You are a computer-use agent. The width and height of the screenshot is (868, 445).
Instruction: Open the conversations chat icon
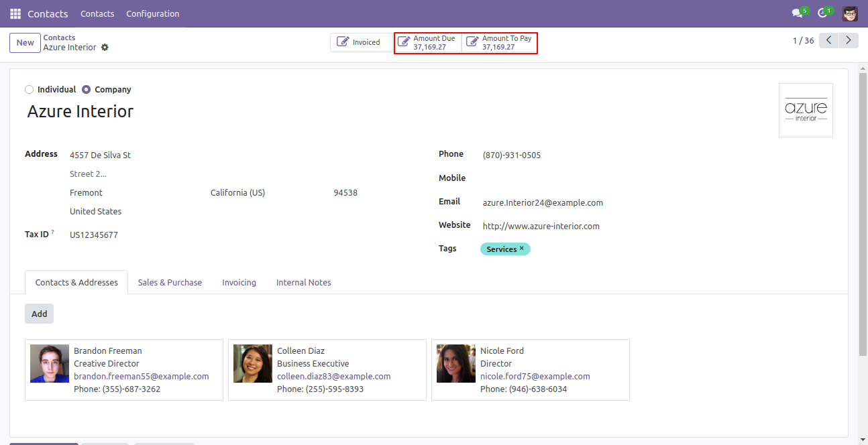[x=798, y=13]
